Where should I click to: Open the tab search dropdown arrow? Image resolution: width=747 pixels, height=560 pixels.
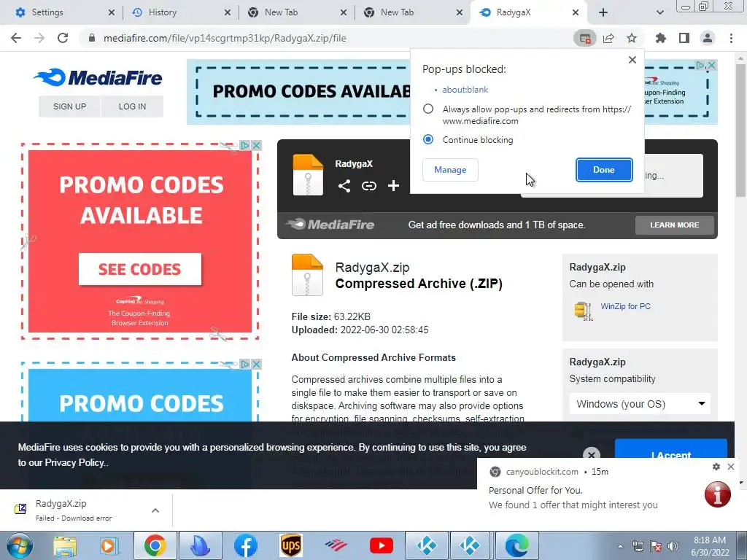click(659, 12)
